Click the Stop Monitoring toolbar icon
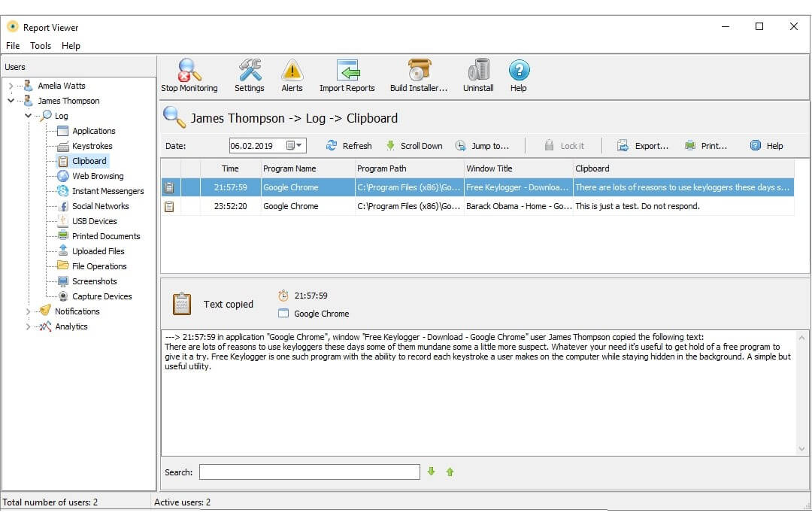The width and height of the screenshot is (812, 531). click(189, 71)
